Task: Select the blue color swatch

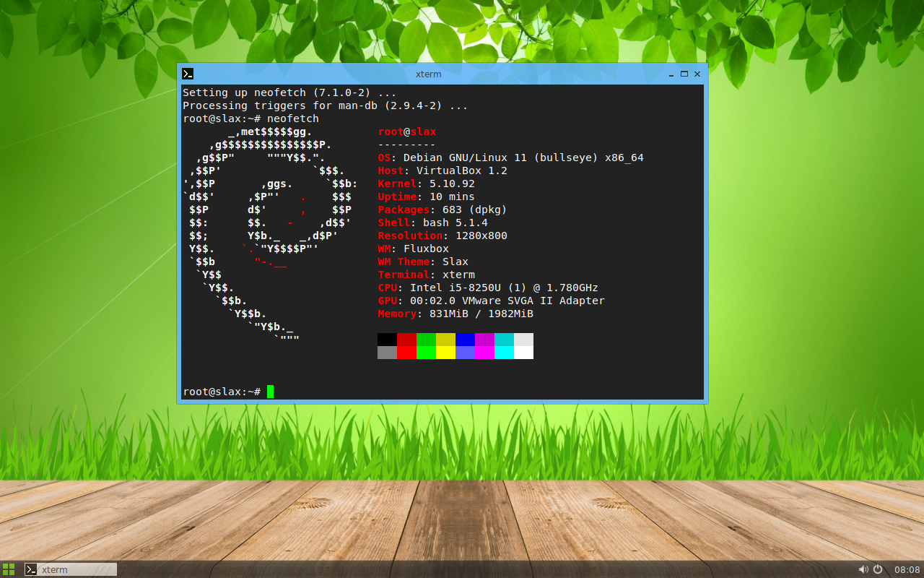Action: tap(465, 340)
